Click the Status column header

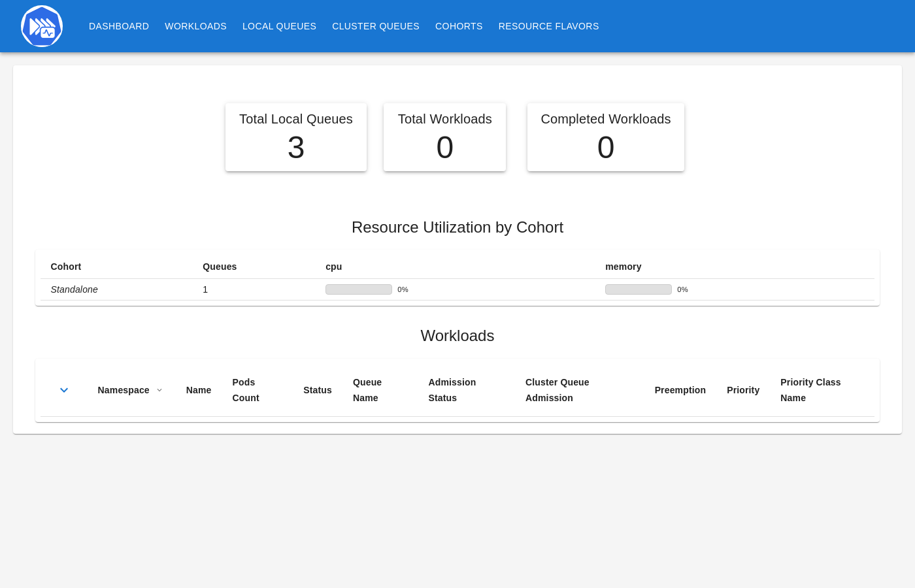point(318,390)
